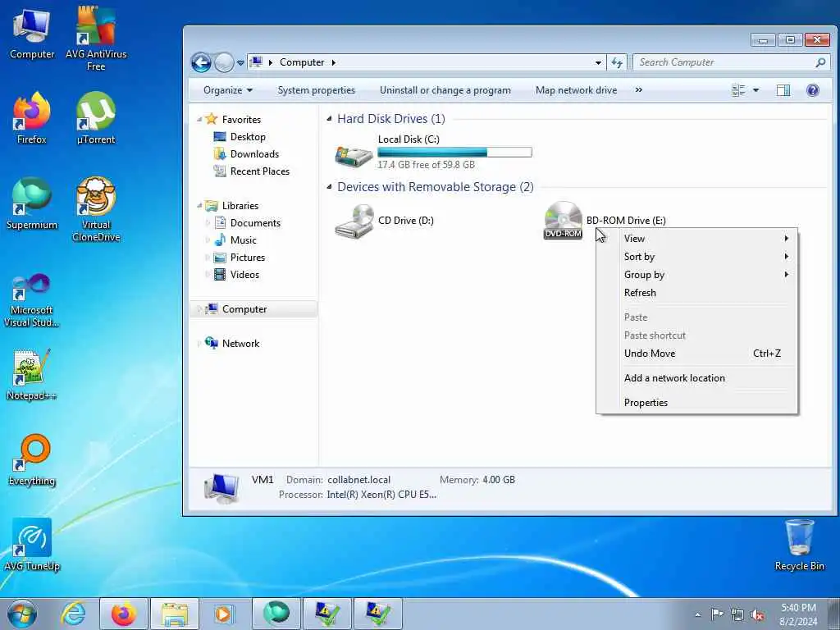
Task: Open Supermium taskbar button
Action: [276, 614]
